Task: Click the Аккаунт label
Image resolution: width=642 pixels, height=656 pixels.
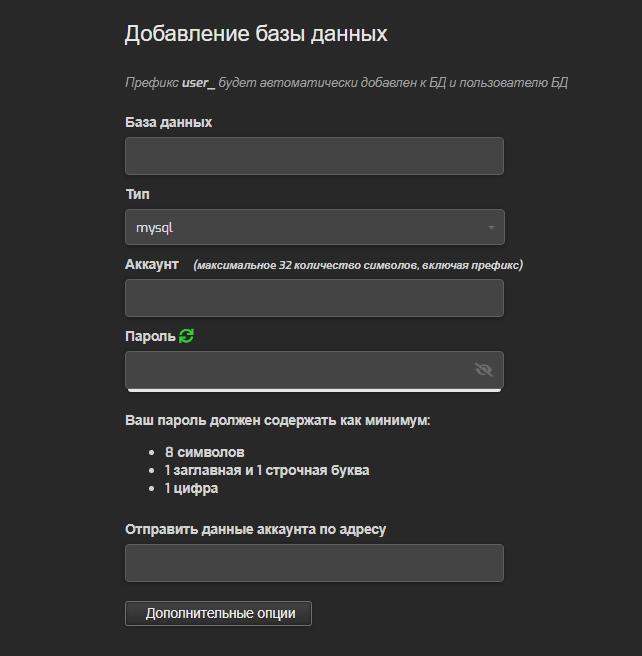Action: pyautogui.click(x=152, y=264)
